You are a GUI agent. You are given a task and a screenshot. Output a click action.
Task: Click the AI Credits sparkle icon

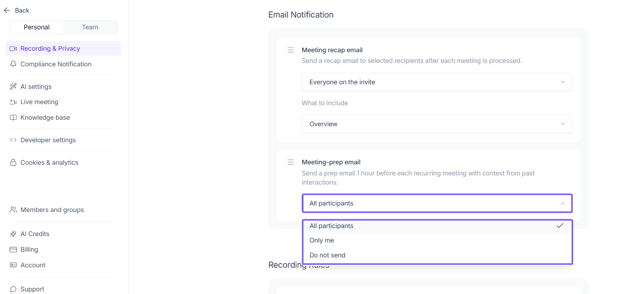13,234
